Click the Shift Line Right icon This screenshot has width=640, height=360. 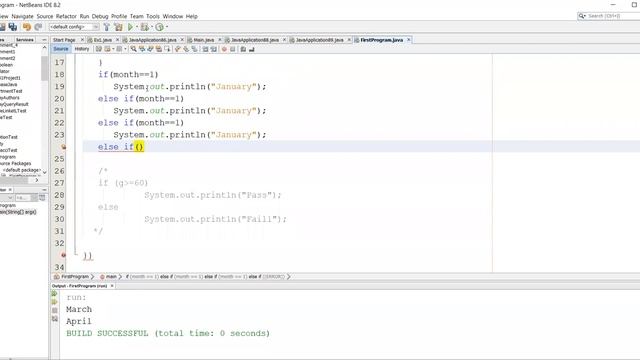click(x=213, y=49)
